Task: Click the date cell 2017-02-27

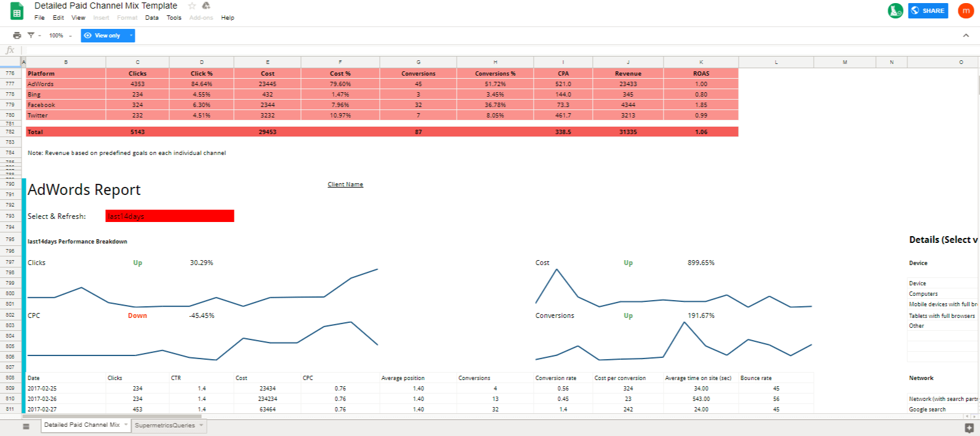Action: (x=66, y=409)
